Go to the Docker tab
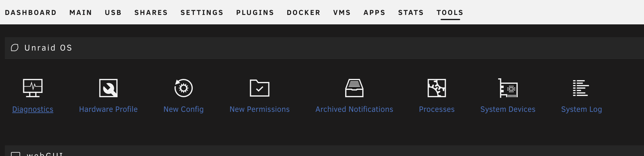Image resolution: width=644 pixels, height=156 pixels. pos(304,12)
